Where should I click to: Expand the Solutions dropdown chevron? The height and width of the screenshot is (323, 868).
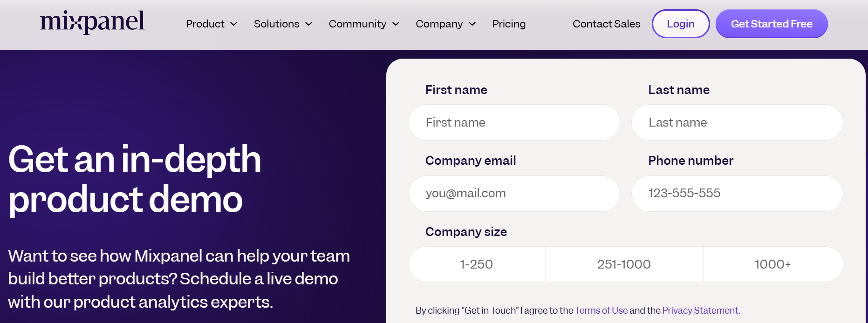pyautogui.click(x=308, y=24)
